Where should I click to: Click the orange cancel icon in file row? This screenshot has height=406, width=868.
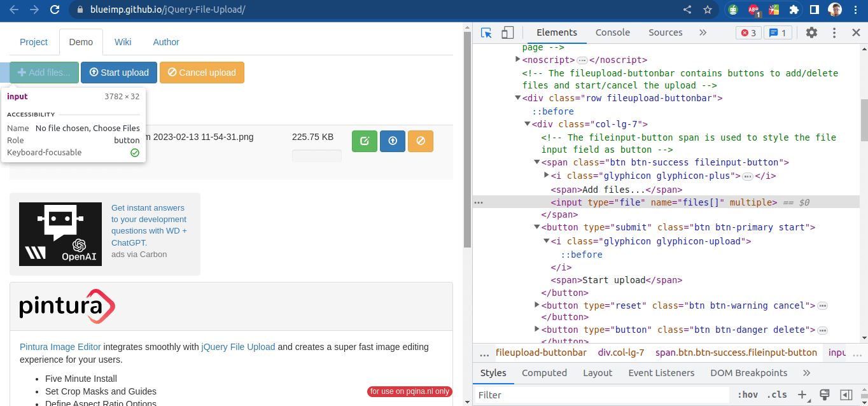pos(421,141)
